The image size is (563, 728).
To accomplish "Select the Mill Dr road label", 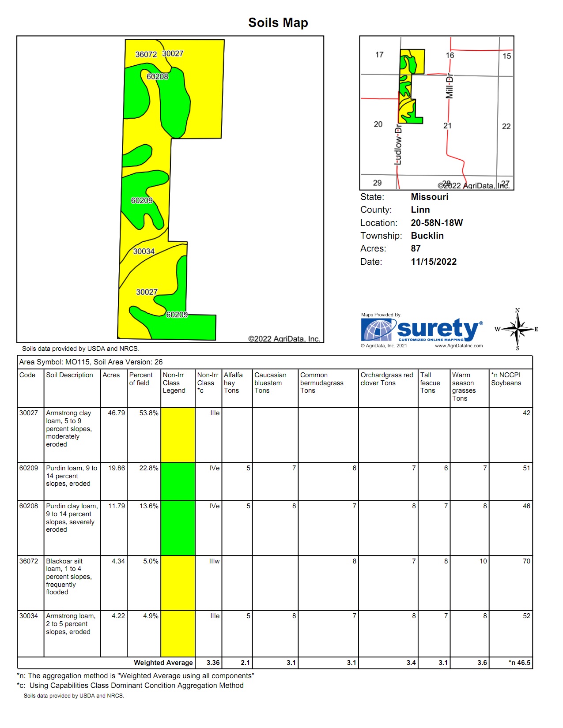I will [449, 86].
